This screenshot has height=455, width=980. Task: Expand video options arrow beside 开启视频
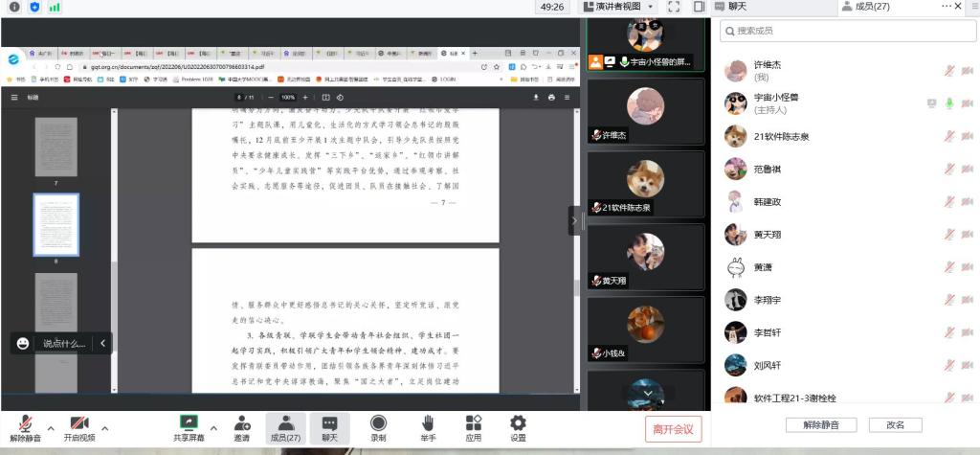point(105,429)
